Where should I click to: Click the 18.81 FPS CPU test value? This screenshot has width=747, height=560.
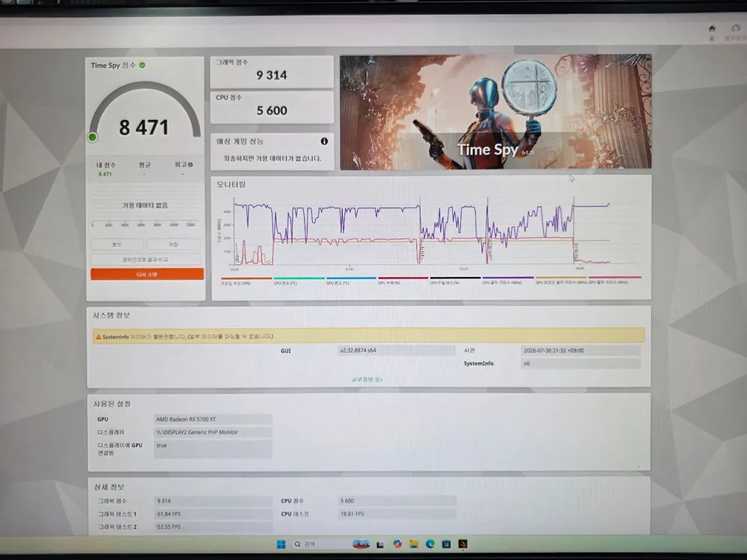coord(396,514)
